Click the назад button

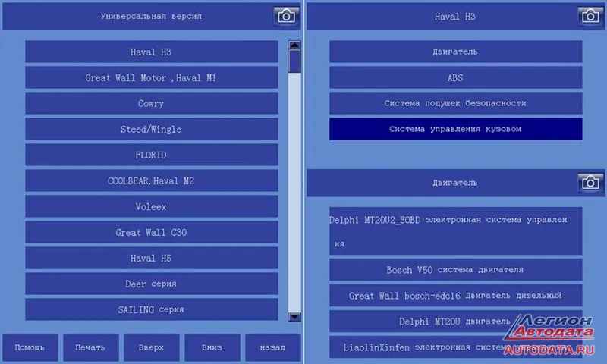[x=273, y=347]
